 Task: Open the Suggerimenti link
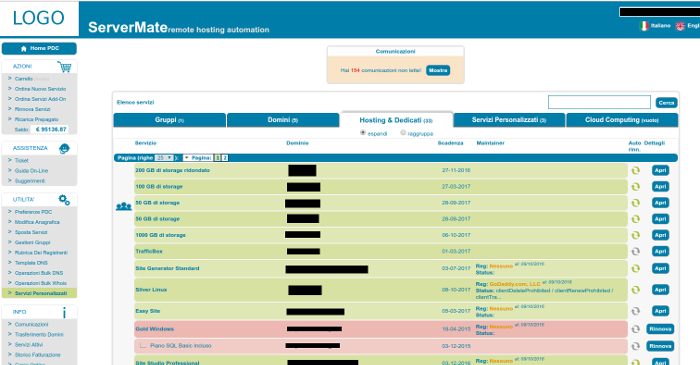(29, 181)
